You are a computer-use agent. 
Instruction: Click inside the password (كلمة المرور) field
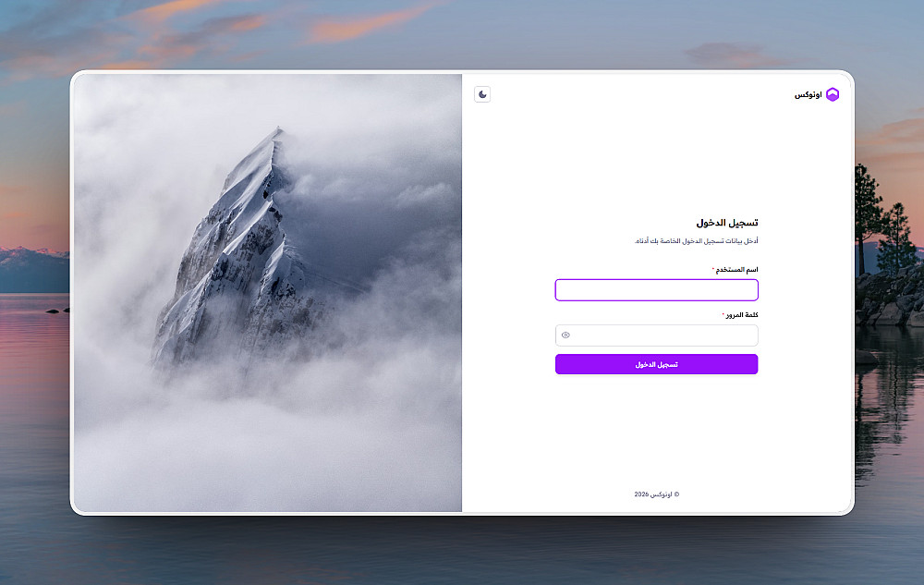[656, 335]
